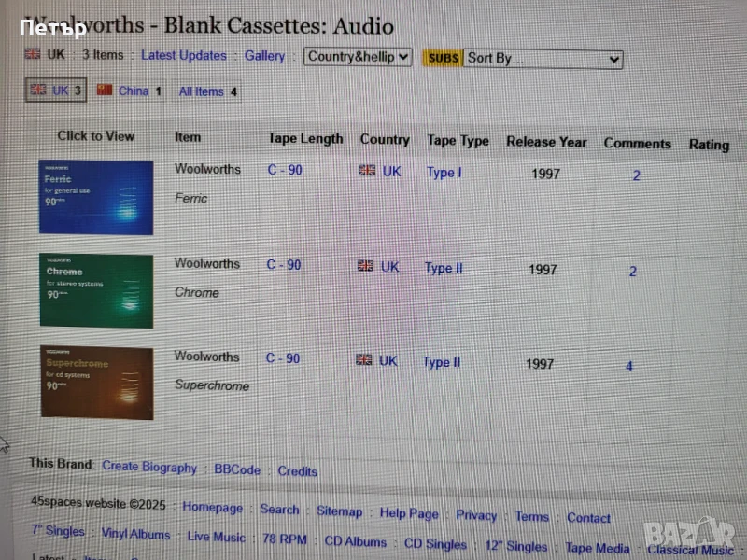Open Create Biography link

coord(149,467)
